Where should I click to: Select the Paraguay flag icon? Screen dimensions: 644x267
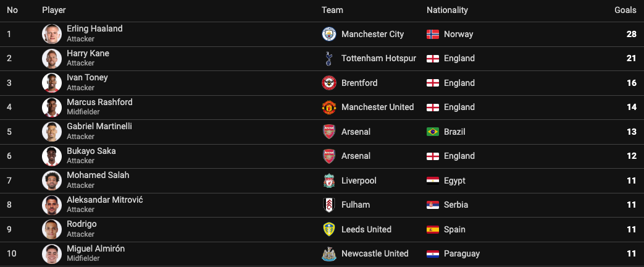pos(432,254)
